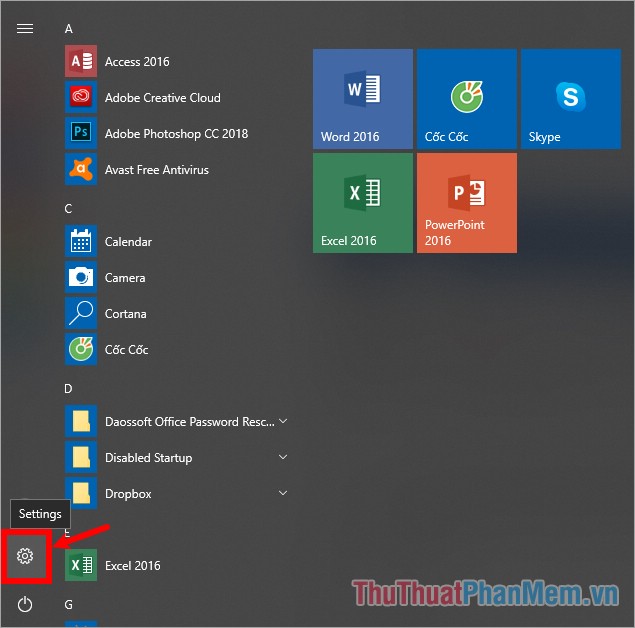Open Avast Free Antivirus from its icon
The height and width of the screenshot is (628, 635).
[x=81, y=169]
